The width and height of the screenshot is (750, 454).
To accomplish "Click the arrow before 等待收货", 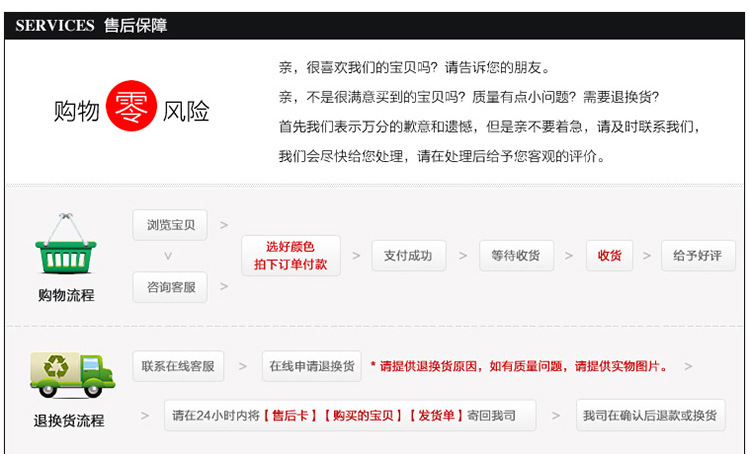I will coord(463,256).
